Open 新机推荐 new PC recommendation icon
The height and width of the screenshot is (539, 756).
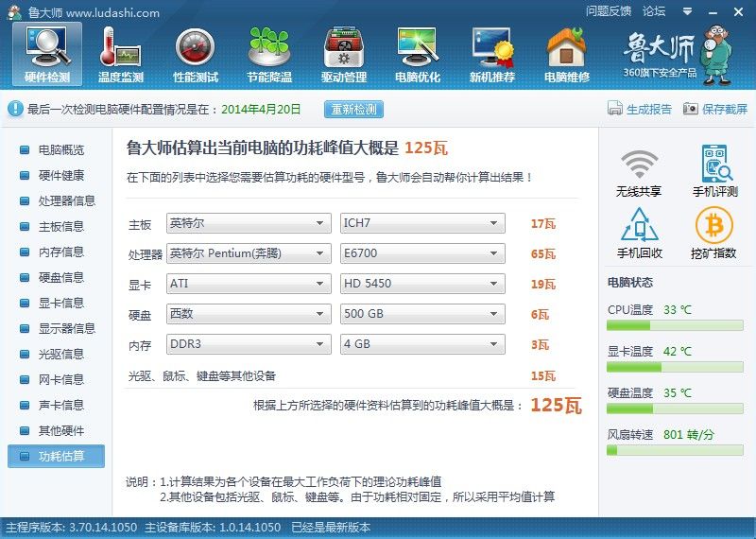[x=492, y=54]
